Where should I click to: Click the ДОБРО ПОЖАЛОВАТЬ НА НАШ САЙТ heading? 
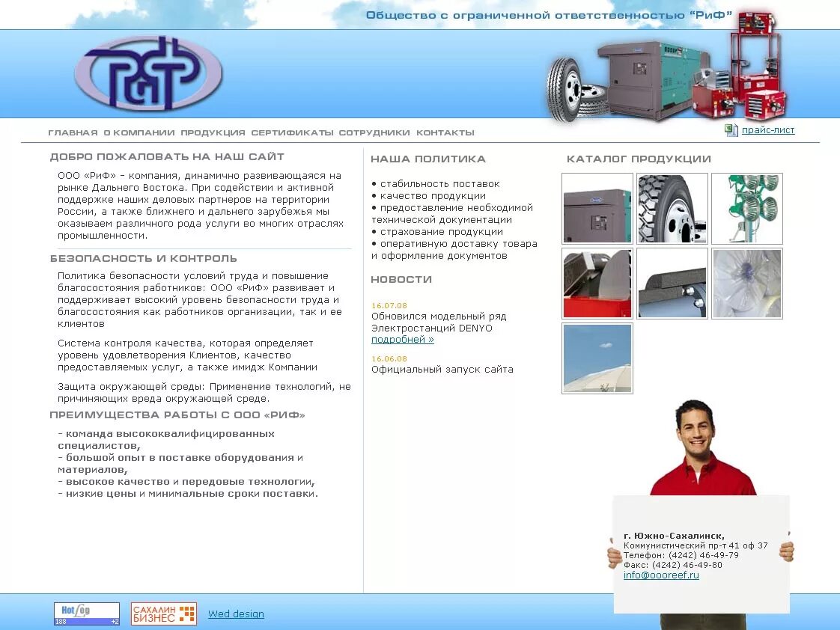[x=167, y=157]
